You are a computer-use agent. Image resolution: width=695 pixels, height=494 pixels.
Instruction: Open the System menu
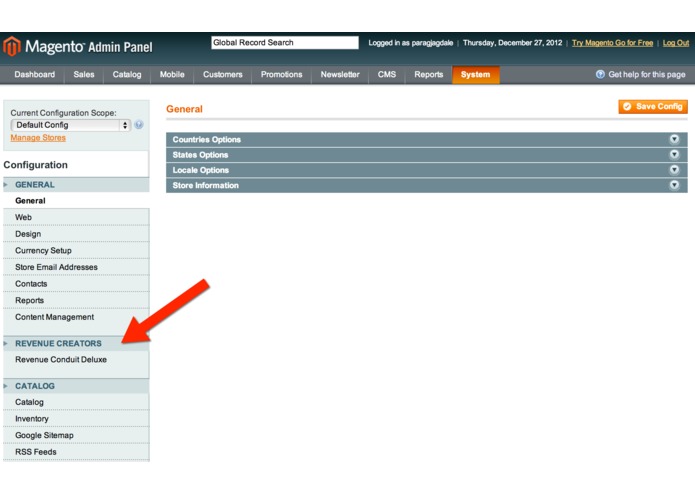click(x=476, y=74)
